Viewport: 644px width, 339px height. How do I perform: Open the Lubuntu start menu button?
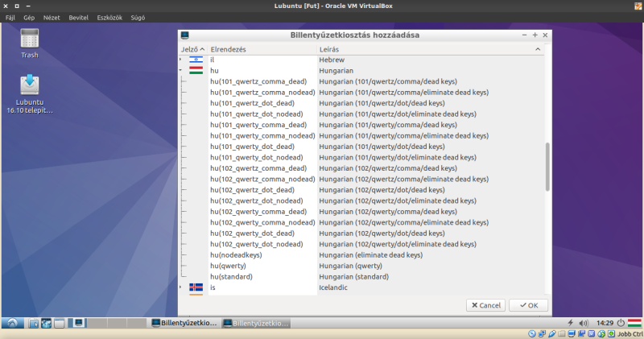pos(12,324)
